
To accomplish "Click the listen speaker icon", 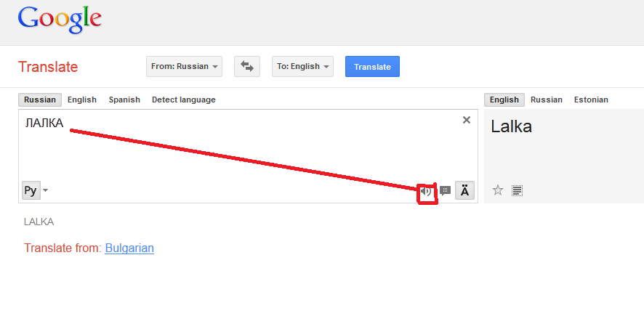I will (426, 191).
